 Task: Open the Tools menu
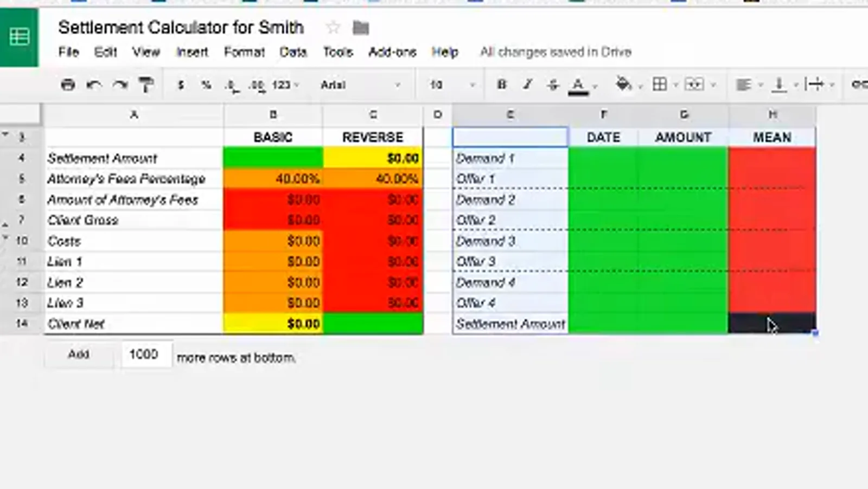pos(338,52)
